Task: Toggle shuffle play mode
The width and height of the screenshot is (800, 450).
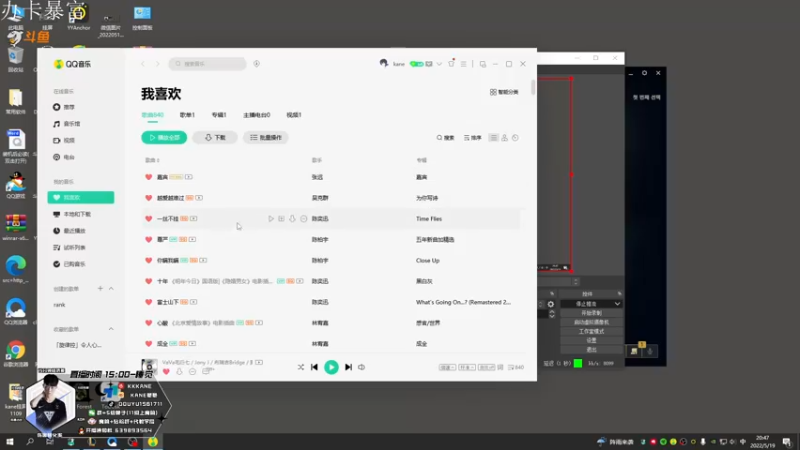Action: click(x=301, y=367)
